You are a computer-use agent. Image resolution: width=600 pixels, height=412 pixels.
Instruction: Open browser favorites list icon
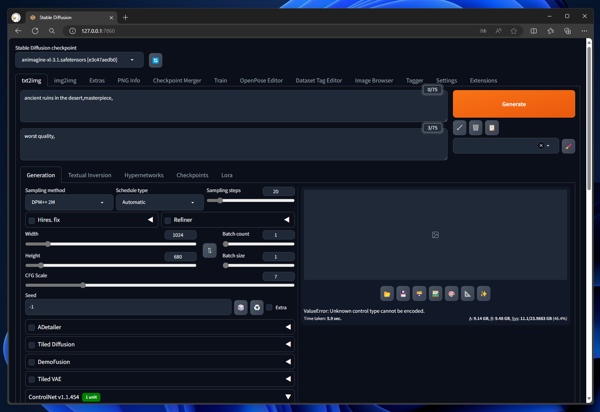(550, 31)
